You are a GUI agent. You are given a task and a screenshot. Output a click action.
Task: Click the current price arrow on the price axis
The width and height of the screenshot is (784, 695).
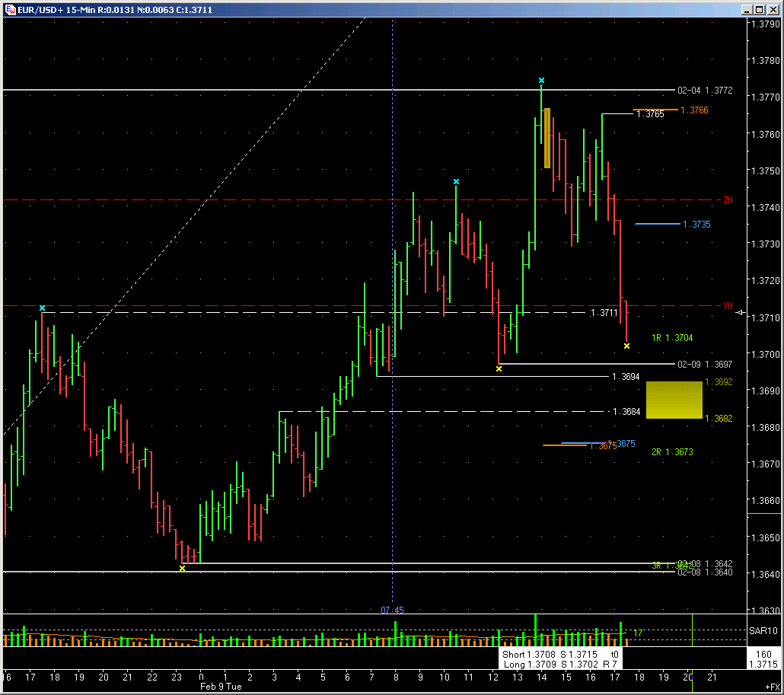pos(741,313)
